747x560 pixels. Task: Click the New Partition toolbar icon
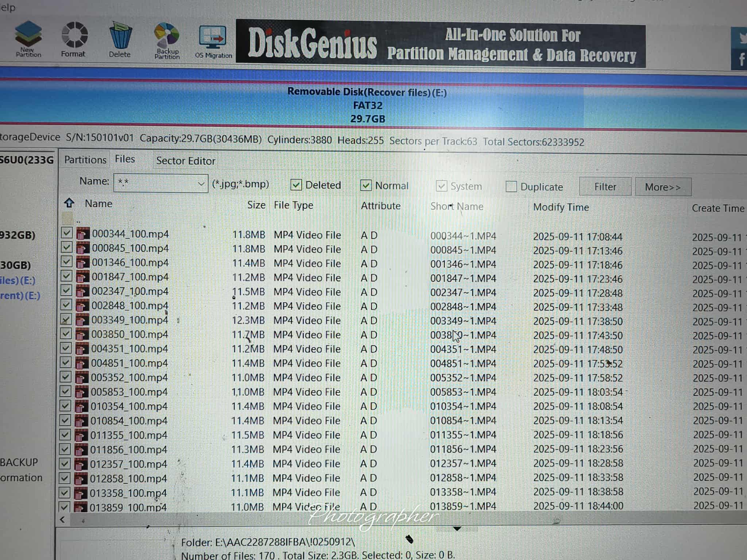tap(28, 39)
